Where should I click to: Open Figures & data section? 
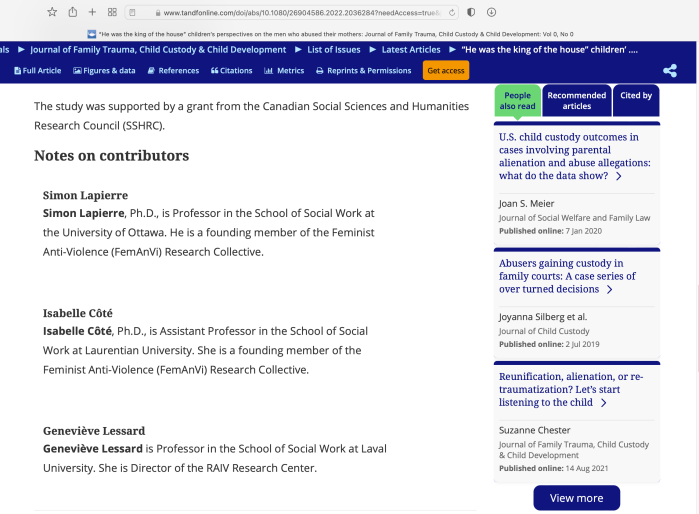[x=103, y=71]
